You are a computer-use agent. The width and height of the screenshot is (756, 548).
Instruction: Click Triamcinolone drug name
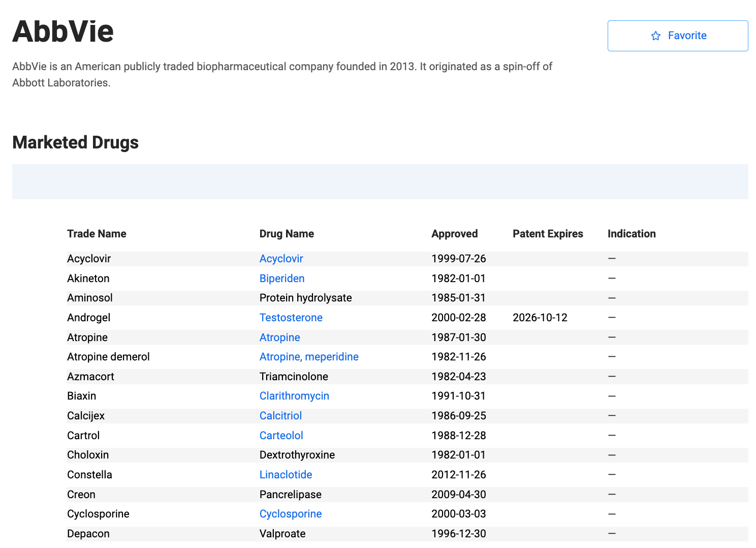294,377
